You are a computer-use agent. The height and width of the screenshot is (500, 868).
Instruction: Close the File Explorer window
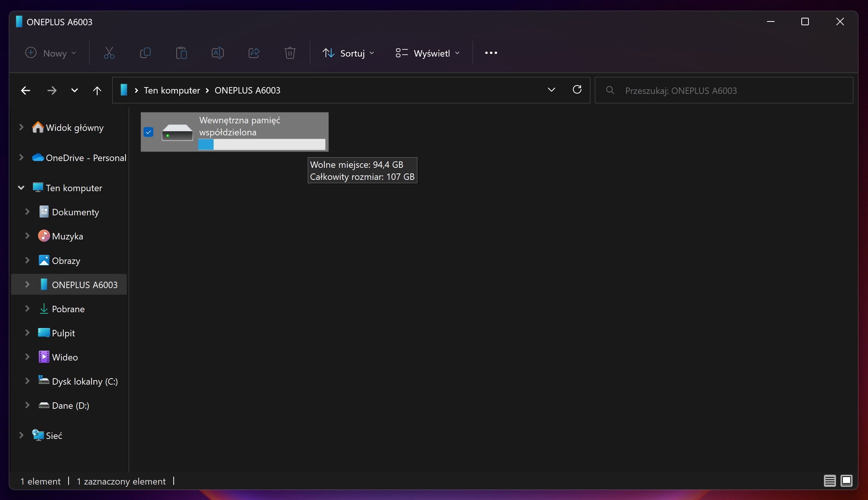pos(840,21)
